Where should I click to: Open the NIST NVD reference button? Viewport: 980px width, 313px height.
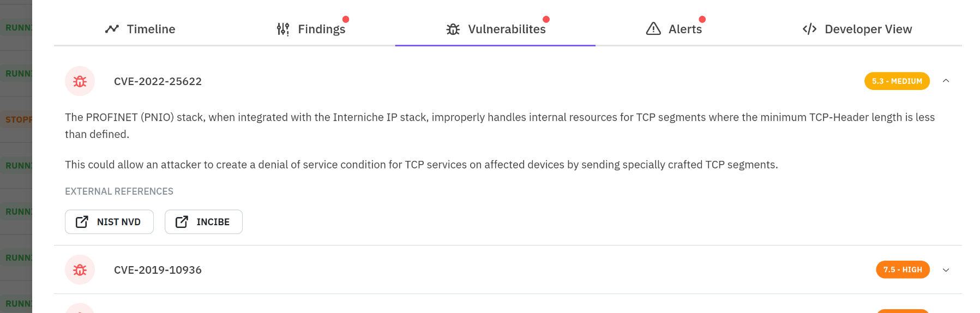[109, 222]
